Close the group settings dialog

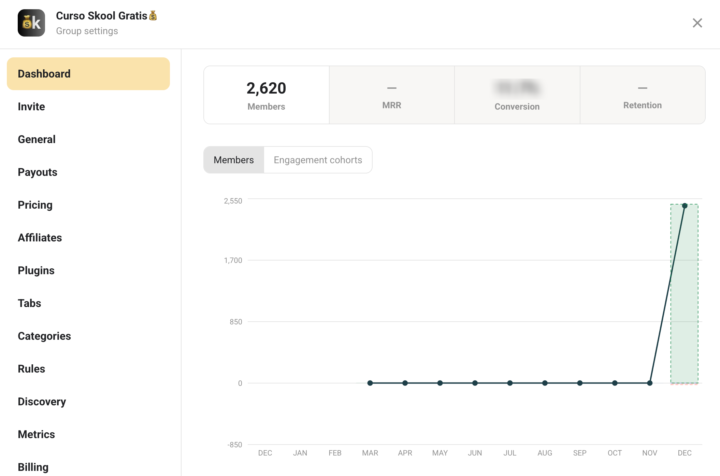pyautogui.click(x=697, y=23)
